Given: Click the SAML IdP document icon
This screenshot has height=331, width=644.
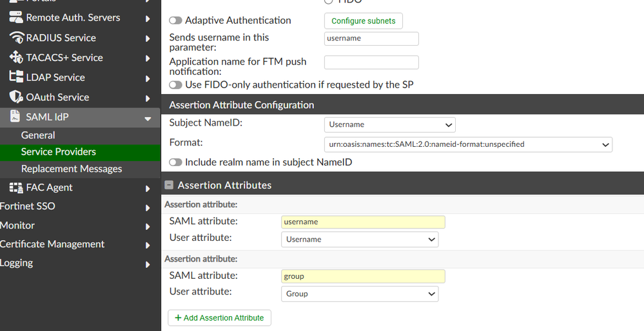Looking at the screenshot, I should point(16,117).
